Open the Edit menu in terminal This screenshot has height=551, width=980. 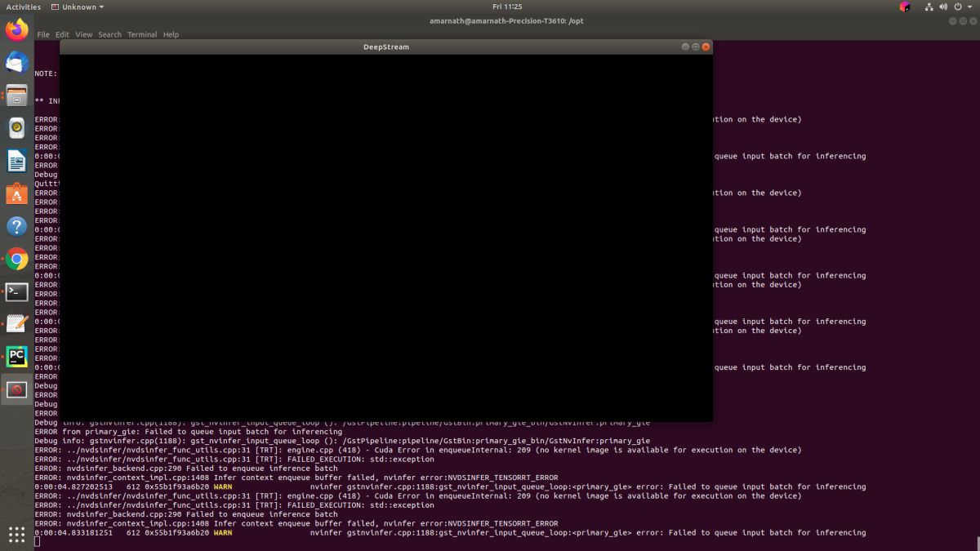pos(62,34)
